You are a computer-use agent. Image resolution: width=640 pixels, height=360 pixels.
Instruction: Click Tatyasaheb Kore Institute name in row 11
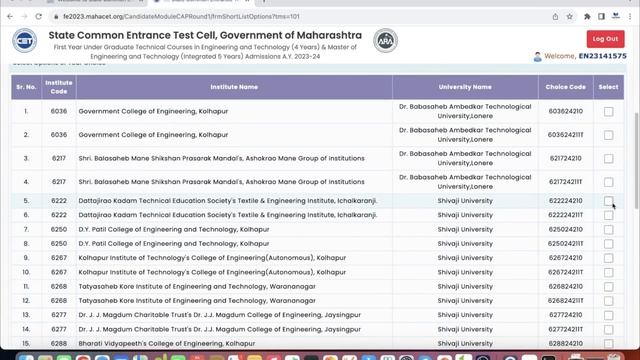pyautogui.click(x=197, y=287)
